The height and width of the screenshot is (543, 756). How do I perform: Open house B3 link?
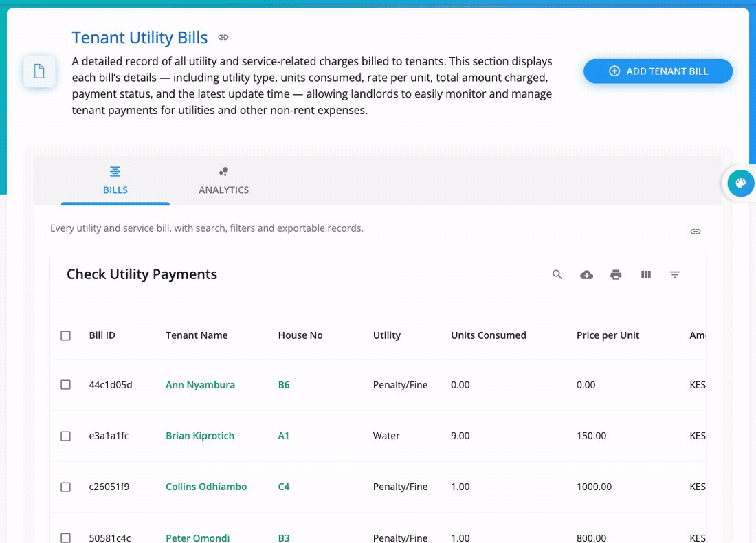[284, 538]
